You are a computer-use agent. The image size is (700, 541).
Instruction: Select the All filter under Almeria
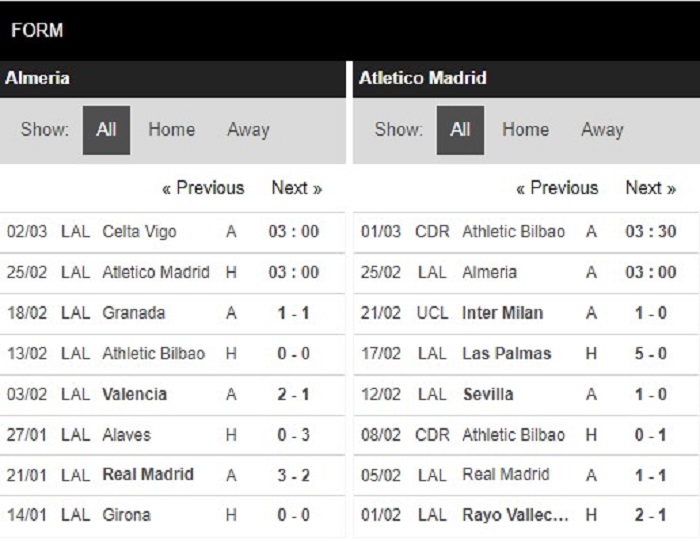tap(106, 130)
